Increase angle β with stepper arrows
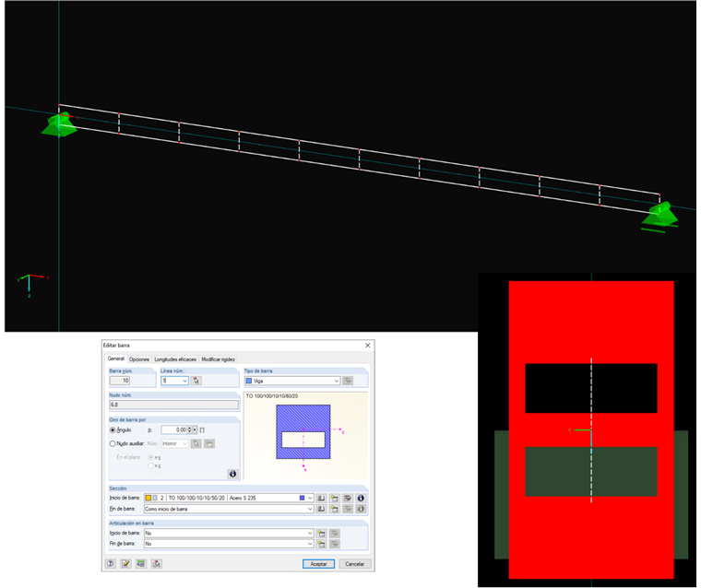Viewport: 701px width, 588px height. pyautogui.click(x=190, y=428)
